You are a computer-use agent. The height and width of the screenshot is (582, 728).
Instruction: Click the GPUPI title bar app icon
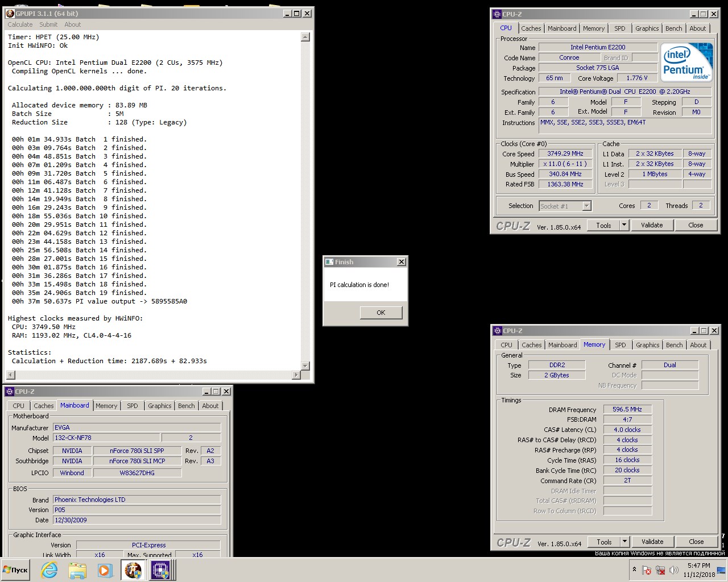10,13
